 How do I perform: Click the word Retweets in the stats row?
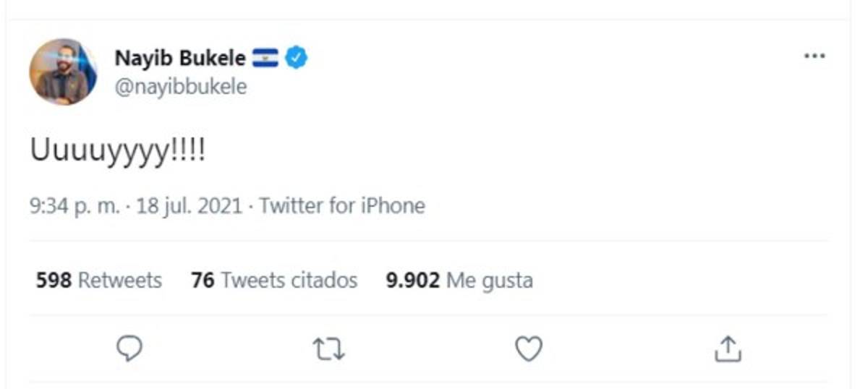(x=119, y=280)
